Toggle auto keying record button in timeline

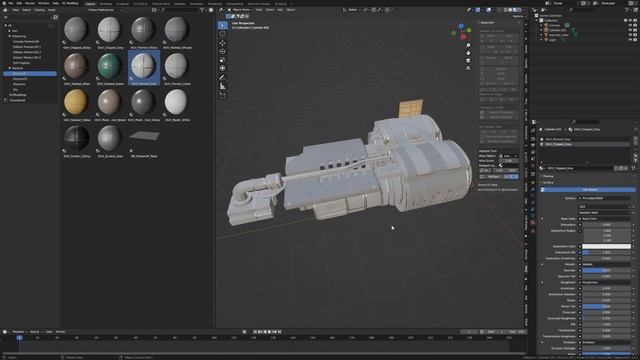tap(244, 332)
